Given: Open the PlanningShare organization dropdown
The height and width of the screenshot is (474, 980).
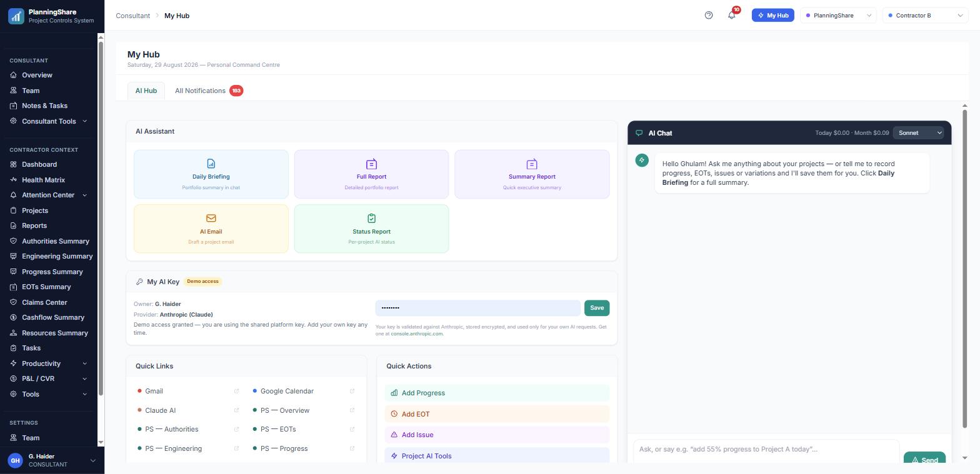Looking at the screenshot, I should 838,16.
